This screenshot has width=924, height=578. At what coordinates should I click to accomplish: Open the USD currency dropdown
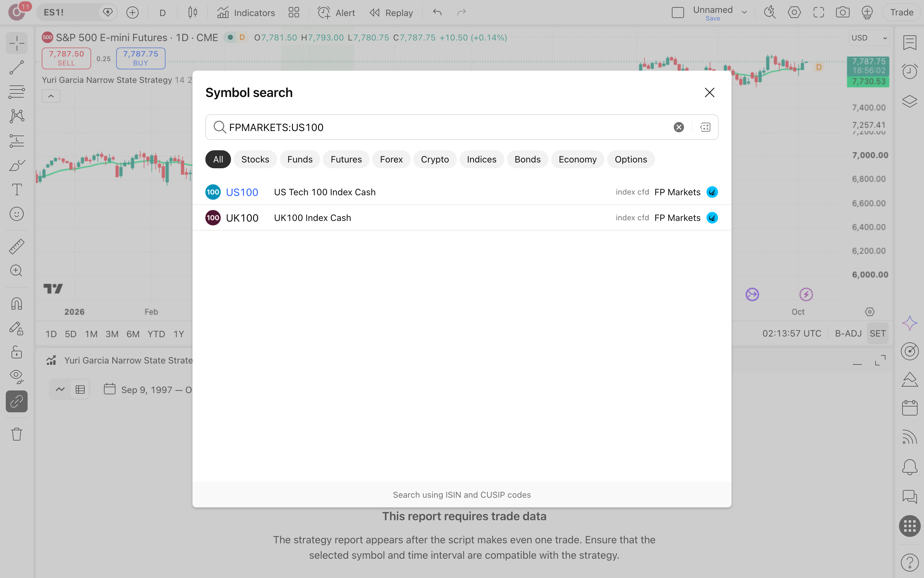[869, 38]
